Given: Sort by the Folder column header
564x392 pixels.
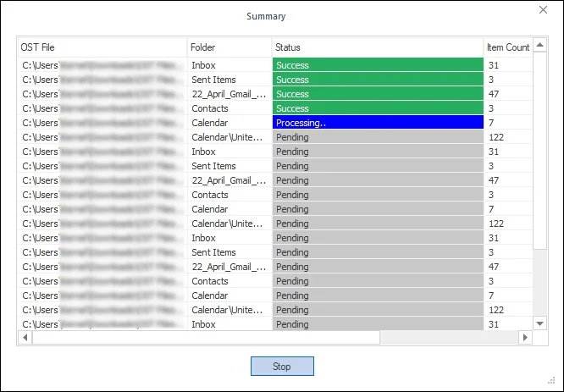Looking at the screenshot, I should 229,47.
